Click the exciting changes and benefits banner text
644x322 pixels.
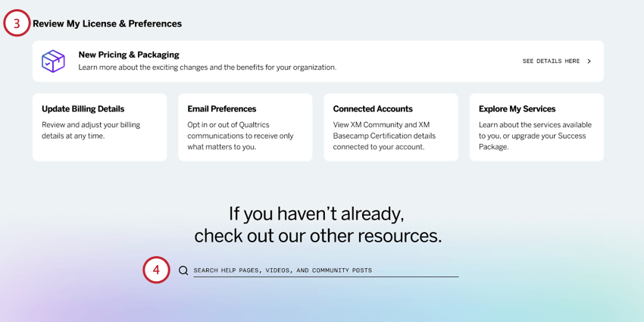[x=207, y=67]
